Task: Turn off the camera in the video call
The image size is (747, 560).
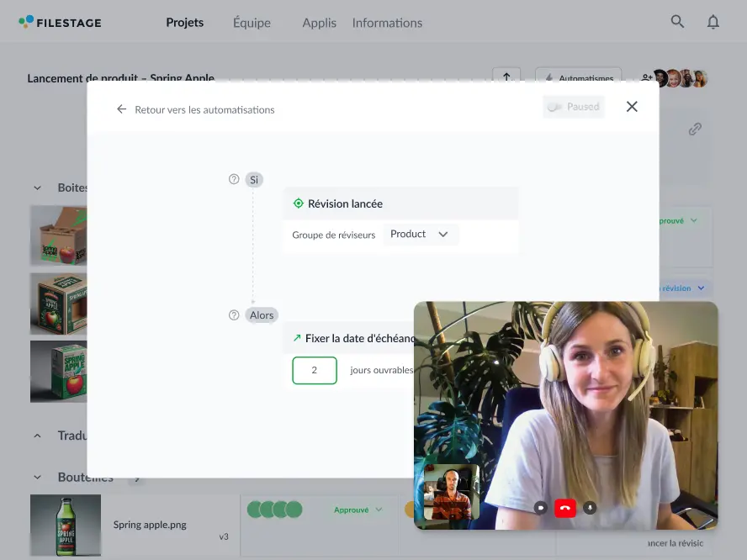Action: 540,508
